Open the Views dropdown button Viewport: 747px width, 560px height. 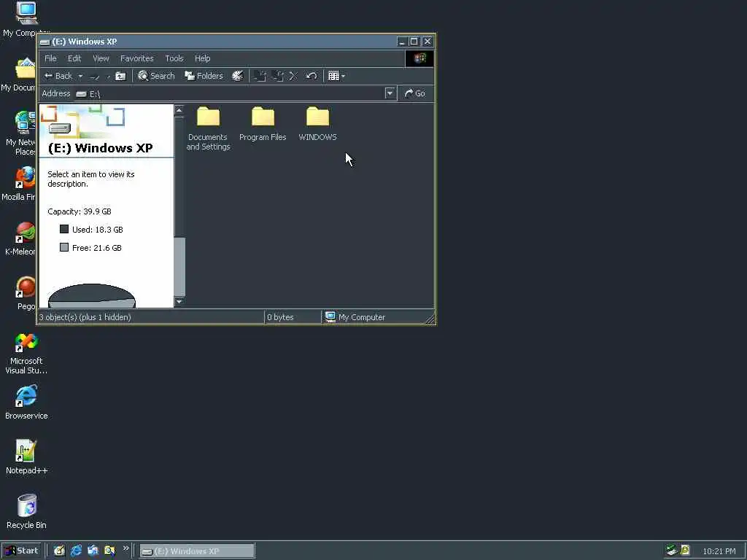pyautogui.click(x=336, y=76)
